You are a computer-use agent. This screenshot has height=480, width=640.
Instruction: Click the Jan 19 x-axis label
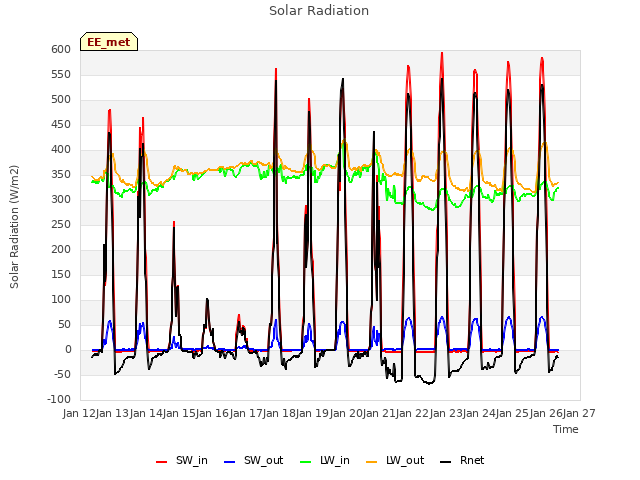[313, 413]
